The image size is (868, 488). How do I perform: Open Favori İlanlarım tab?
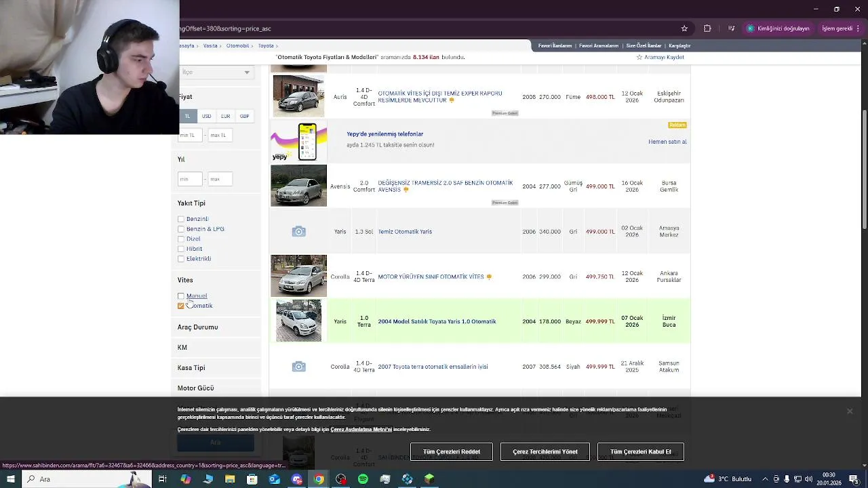tap(555, 45)
